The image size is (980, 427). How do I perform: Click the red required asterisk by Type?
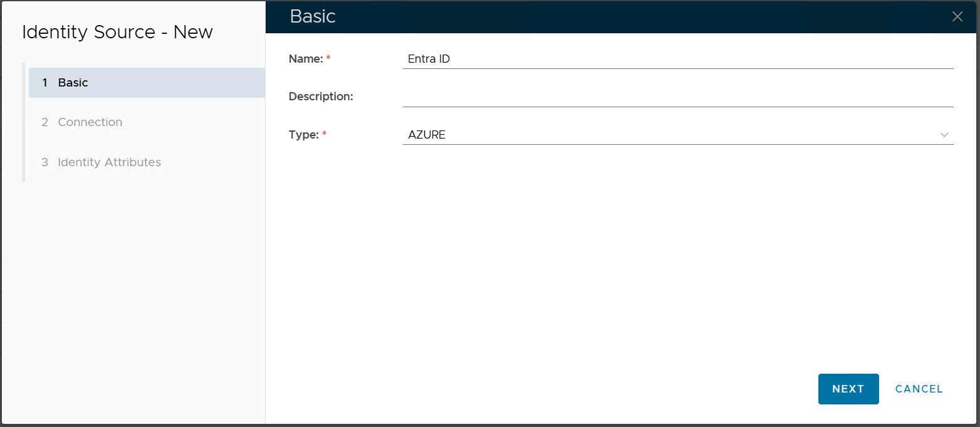tap(325, 134)
